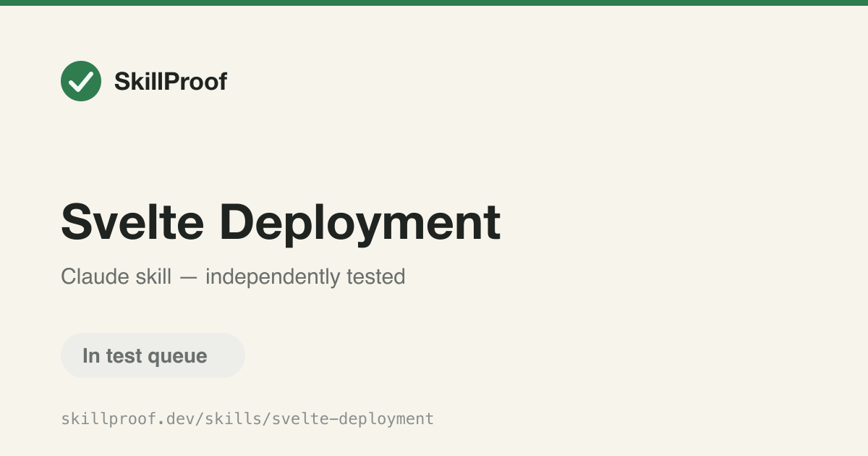Viewport: 868px width, 456px height.
Task: Click the Svelte Deployment heading
Action: [281, 221]
